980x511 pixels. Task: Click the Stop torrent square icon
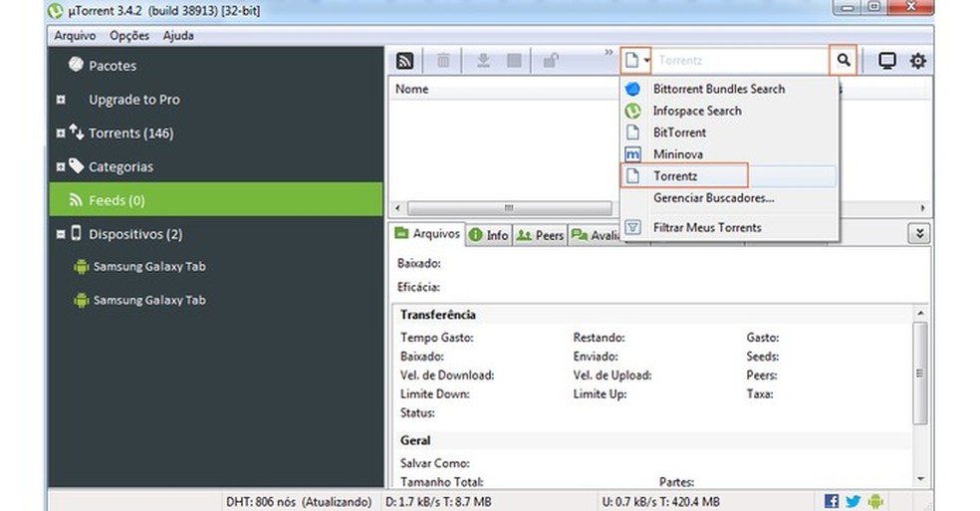(x=514, y=61)
